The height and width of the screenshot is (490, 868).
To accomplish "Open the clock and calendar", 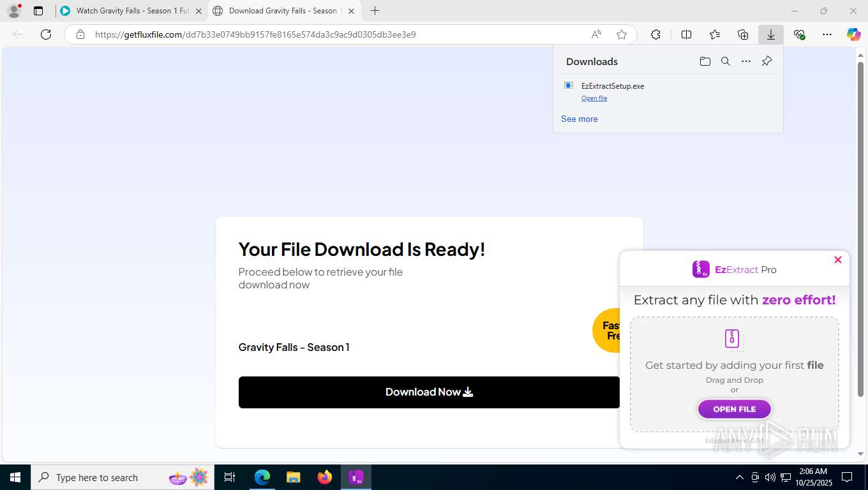I will click(x=812, y=477).
